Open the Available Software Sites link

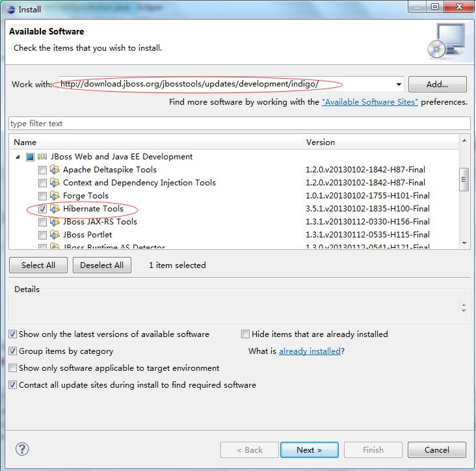click(x=370, y=102)
